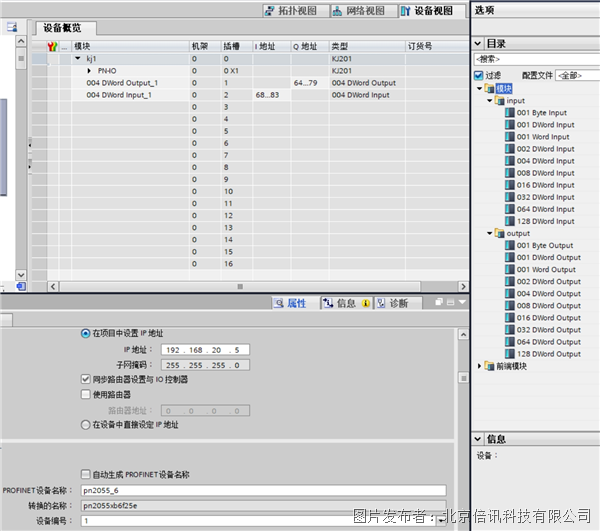The image size is (600, 531).
Task: Open the 配置文件 dropdown
Action: 577,75
